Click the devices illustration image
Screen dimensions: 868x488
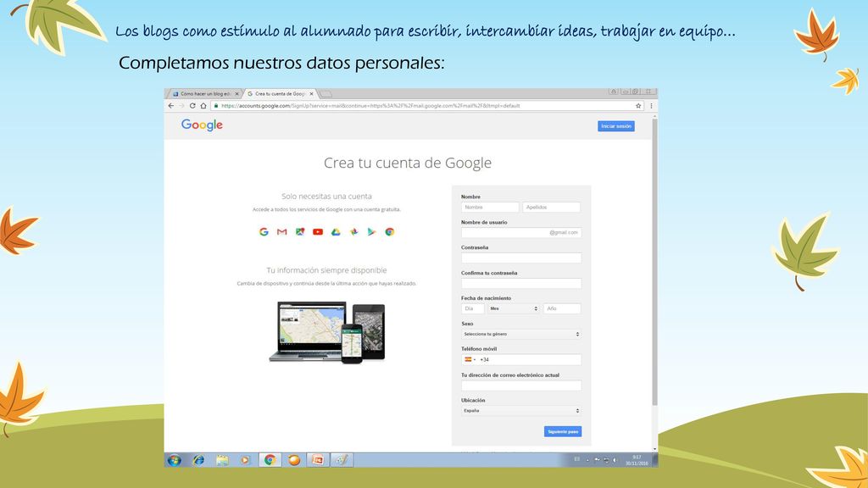click(x=326, y=332)
